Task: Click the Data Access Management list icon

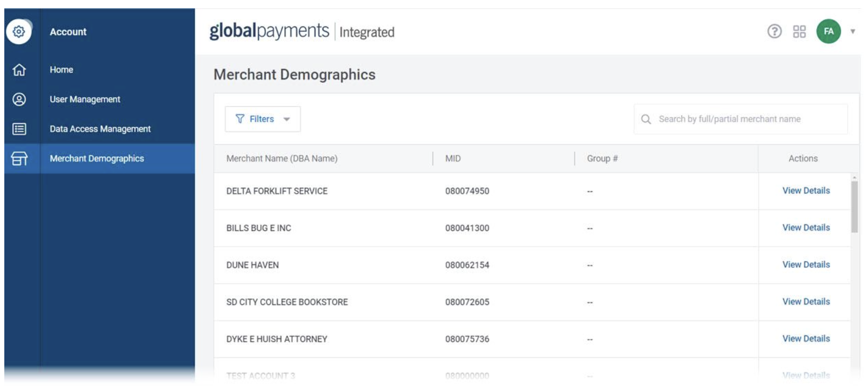Action: coord(19,129)
